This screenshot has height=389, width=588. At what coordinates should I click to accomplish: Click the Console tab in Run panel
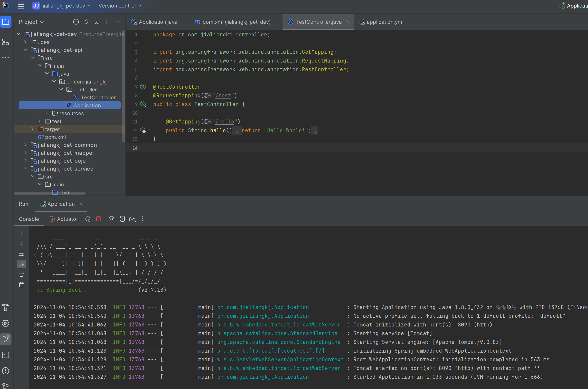(x=29, y=219)
